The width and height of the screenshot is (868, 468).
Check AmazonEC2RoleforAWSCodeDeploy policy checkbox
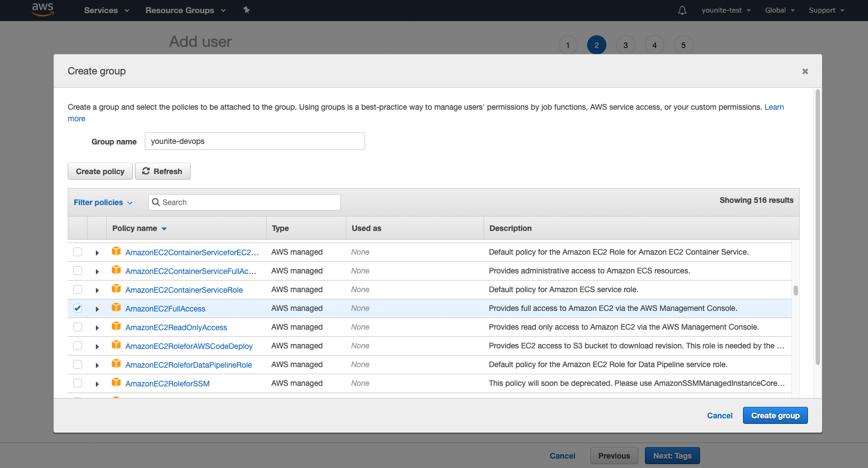[x=78, y=346]
